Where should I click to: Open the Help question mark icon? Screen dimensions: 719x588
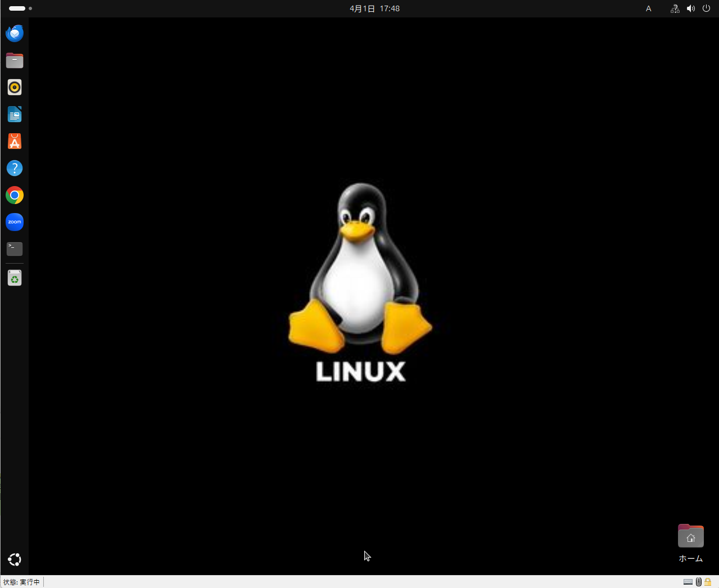[x=15, y=168]
